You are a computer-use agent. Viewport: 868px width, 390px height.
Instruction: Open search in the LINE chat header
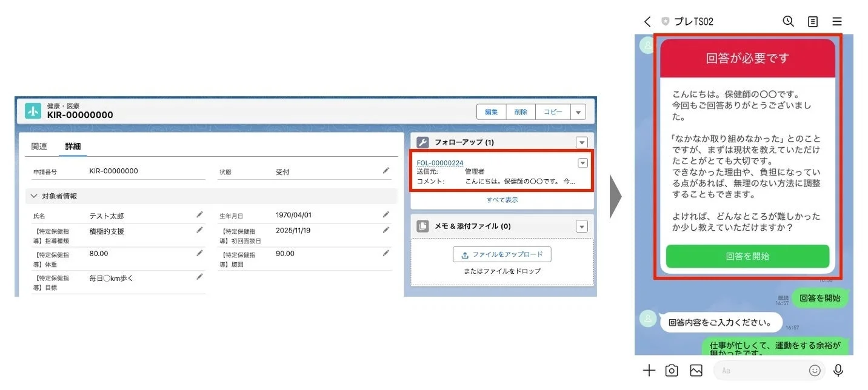pyautogui.click(x=788, y=21)
